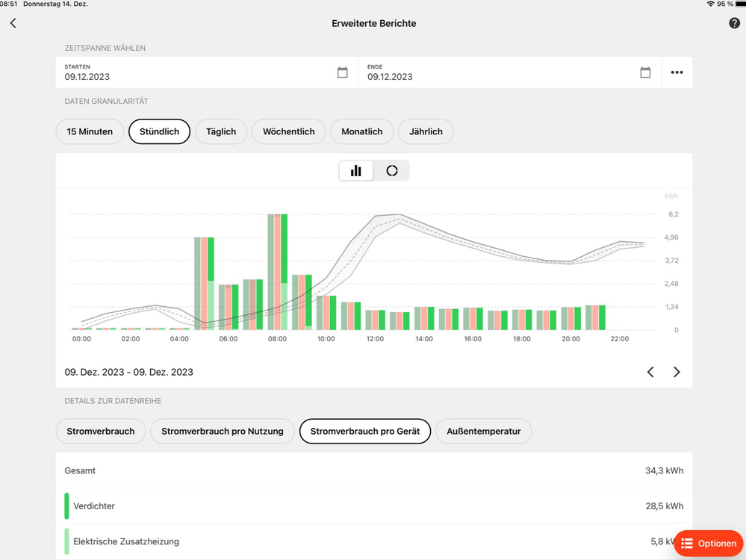This screenshot has height=560, width=746.
Task: Select Monatlich granularity
Action: click(x=362, y=131)
